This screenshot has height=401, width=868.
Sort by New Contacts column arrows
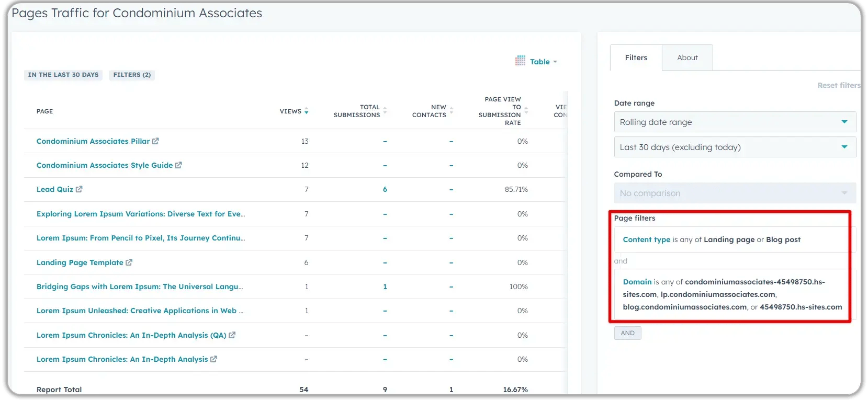click(x=451, y=110)
